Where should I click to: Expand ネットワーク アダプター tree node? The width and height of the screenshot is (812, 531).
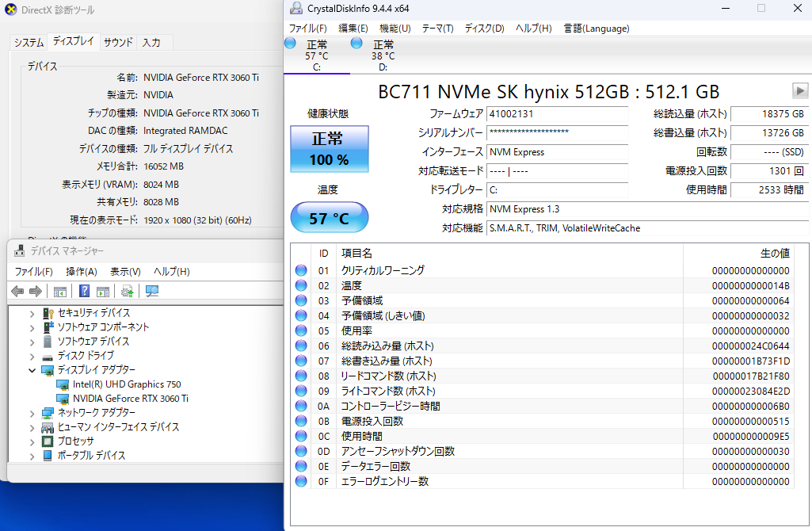32,414
